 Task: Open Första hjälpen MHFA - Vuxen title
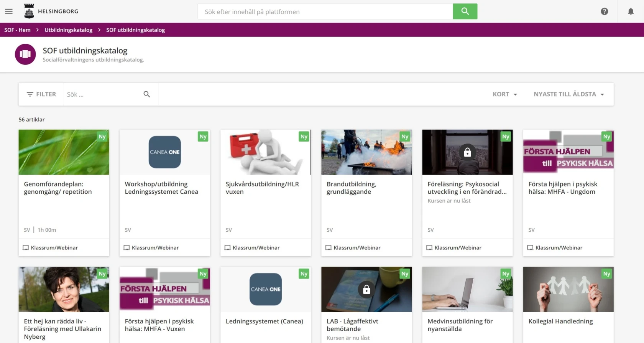coord(159,325)
